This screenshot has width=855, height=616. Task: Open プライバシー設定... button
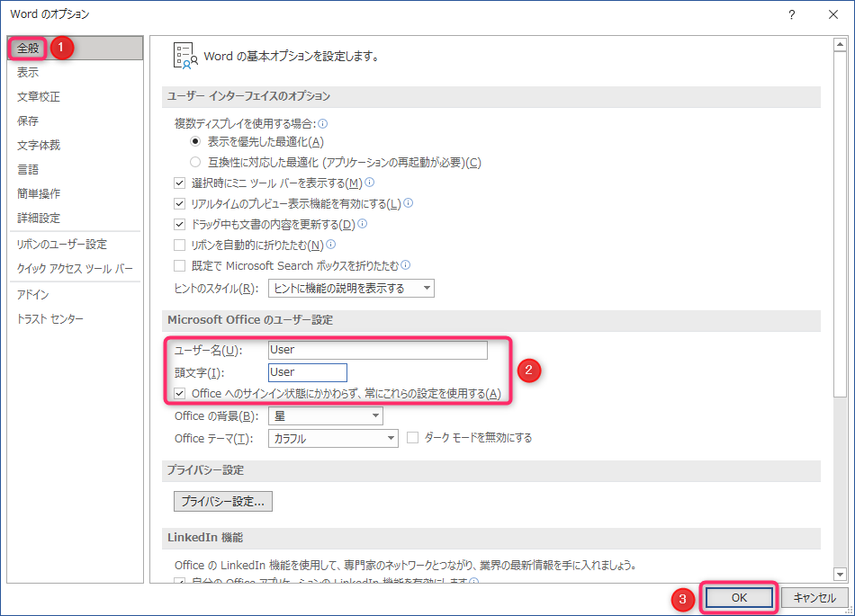pos(223,501)
